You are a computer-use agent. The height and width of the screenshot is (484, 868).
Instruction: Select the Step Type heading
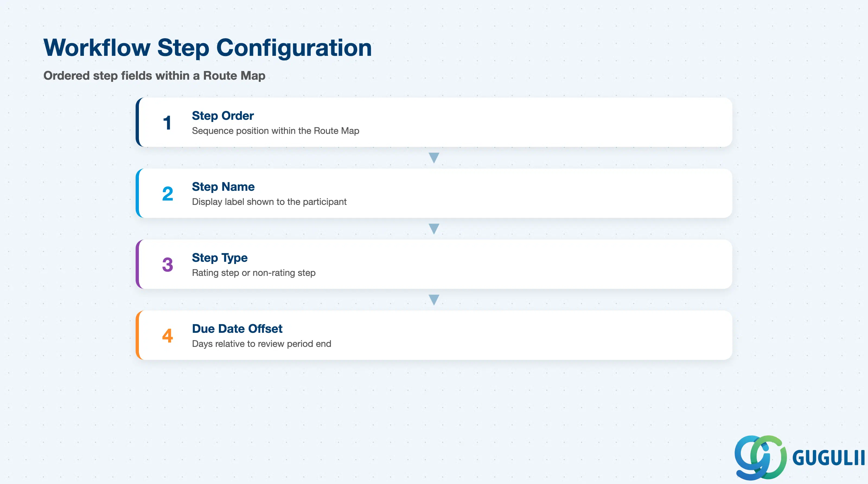click(220, 258)
